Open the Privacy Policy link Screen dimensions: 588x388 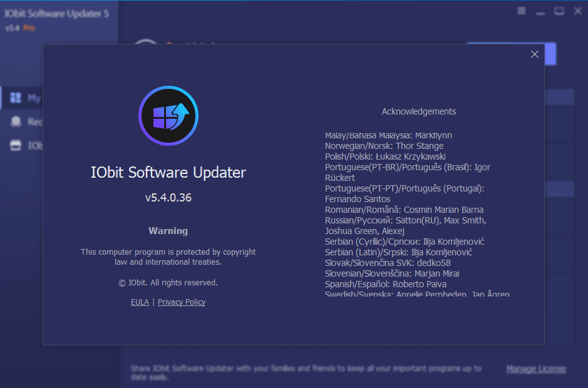[182, 302]
